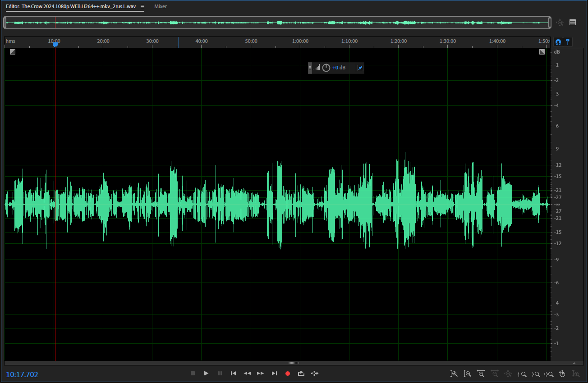Toggle skip selection button
The image size is (588, 383).
(x=315, y=374)
